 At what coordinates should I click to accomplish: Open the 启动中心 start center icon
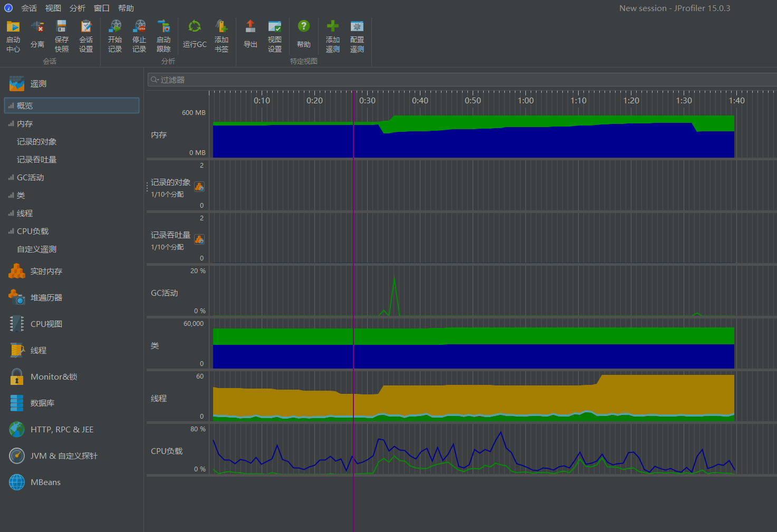(13, 26)
